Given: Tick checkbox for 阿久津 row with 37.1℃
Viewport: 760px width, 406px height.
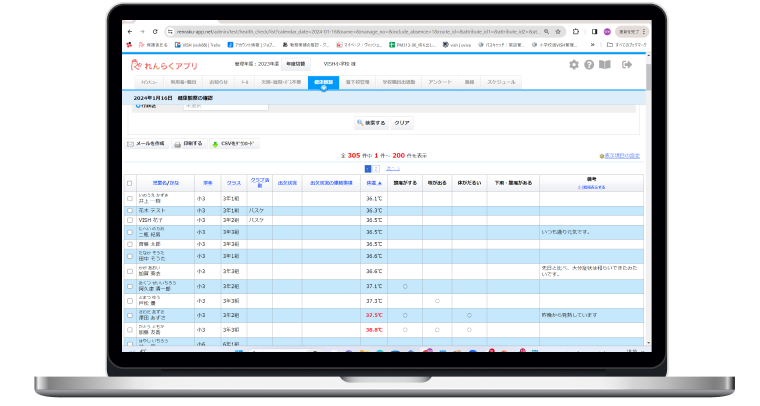Looking at the screenshot, I should pyautogui.click(x=129, y=286).
